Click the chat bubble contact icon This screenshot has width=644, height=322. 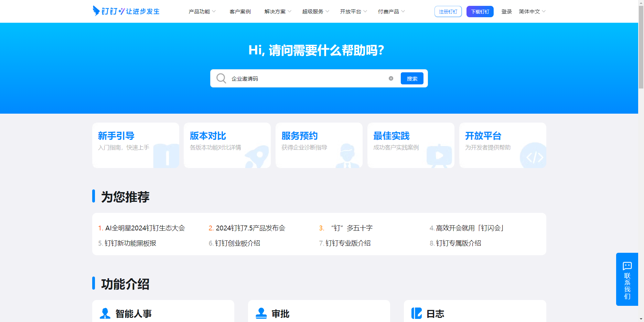[x=627, y=266]
